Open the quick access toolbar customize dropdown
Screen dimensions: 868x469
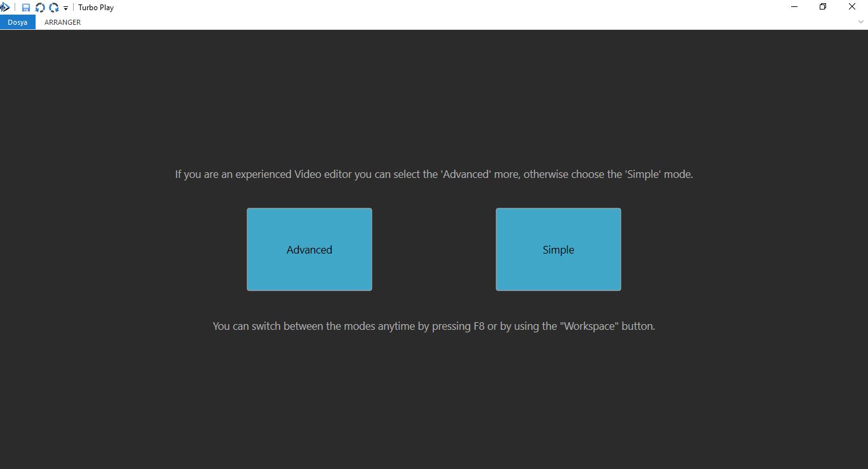[65, 8]
